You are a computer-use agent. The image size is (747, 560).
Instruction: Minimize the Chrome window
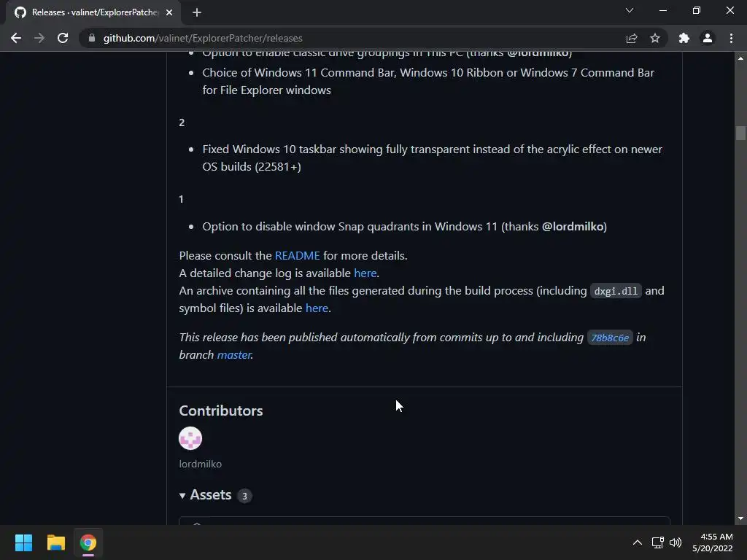pyautogui.click(x=662, y=10)
